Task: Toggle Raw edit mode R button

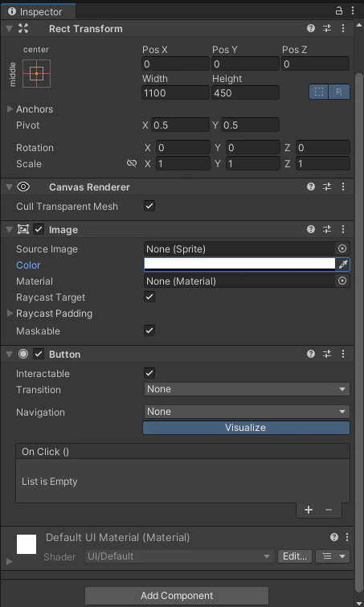Action: 339,92
